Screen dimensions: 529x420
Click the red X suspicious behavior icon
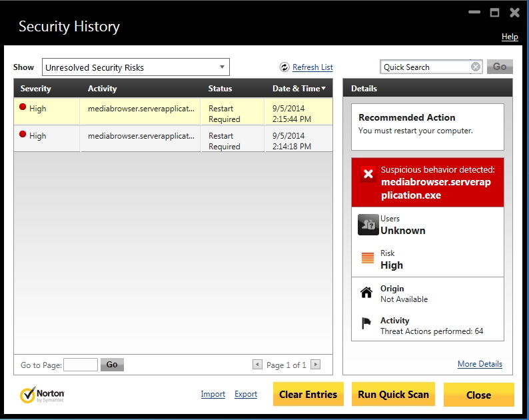(368, 175)
